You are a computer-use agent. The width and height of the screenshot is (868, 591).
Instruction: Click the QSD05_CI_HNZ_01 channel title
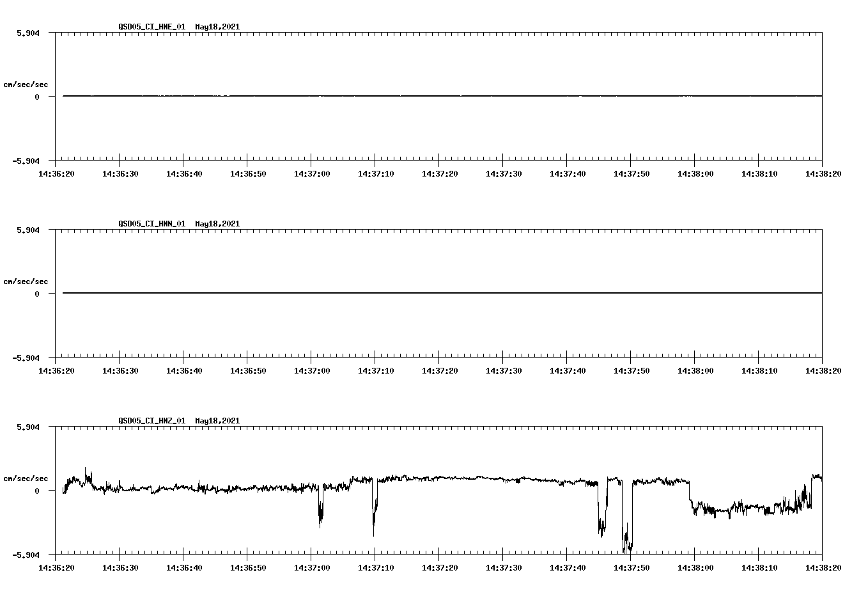pyautogui.click(x=151, y=421)
